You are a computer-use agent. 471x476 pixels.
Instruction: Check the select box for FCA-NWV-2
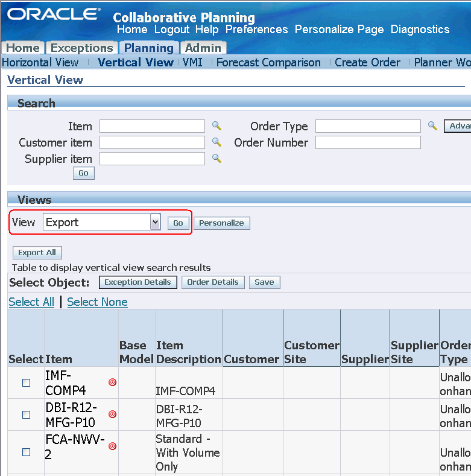click(27, 452)
